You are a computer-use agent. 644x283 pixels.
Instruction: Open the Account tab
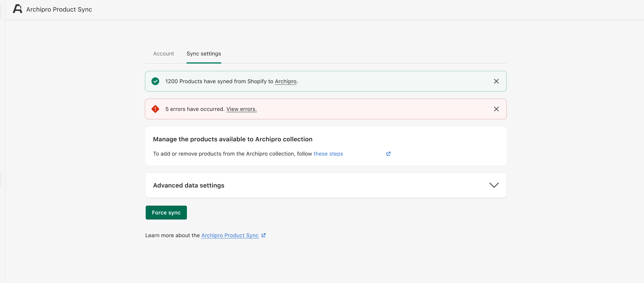pos(163,54)
